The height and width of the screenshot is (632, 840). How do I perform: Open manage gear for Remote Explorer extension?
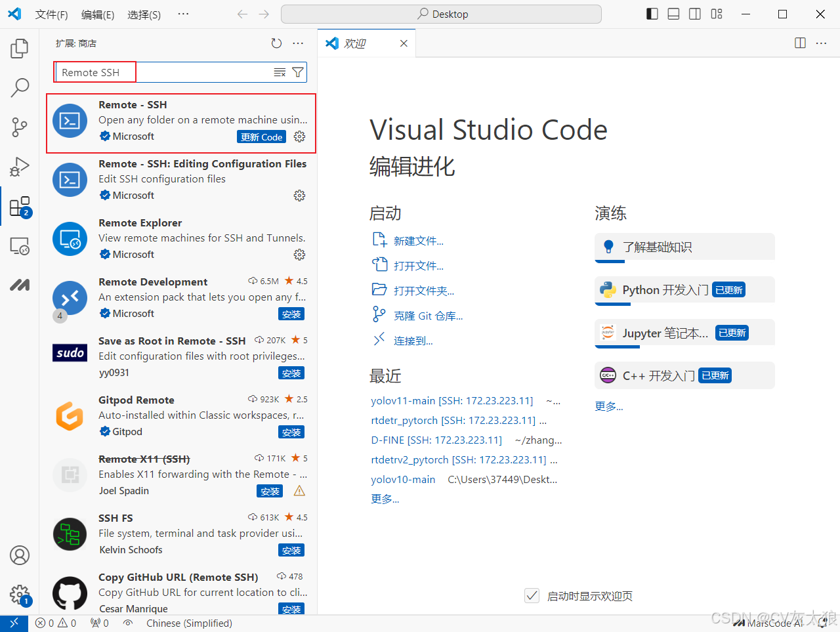pos(299,255)
